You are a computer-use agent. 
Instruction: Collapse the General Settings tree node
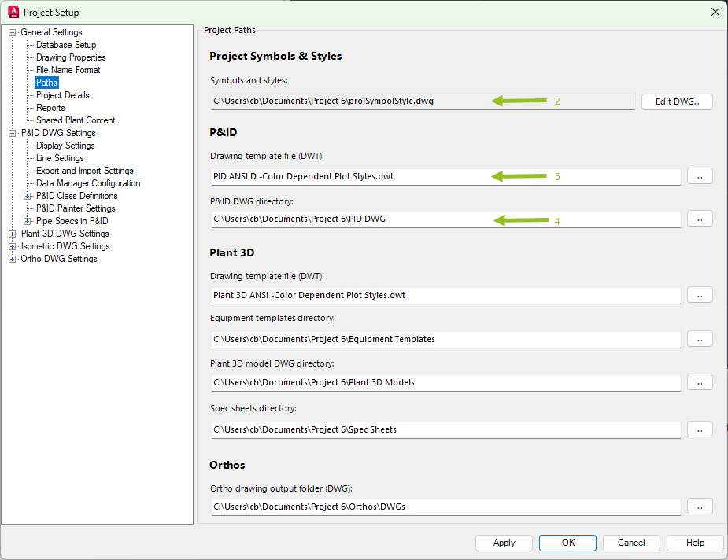click(12, 32)
